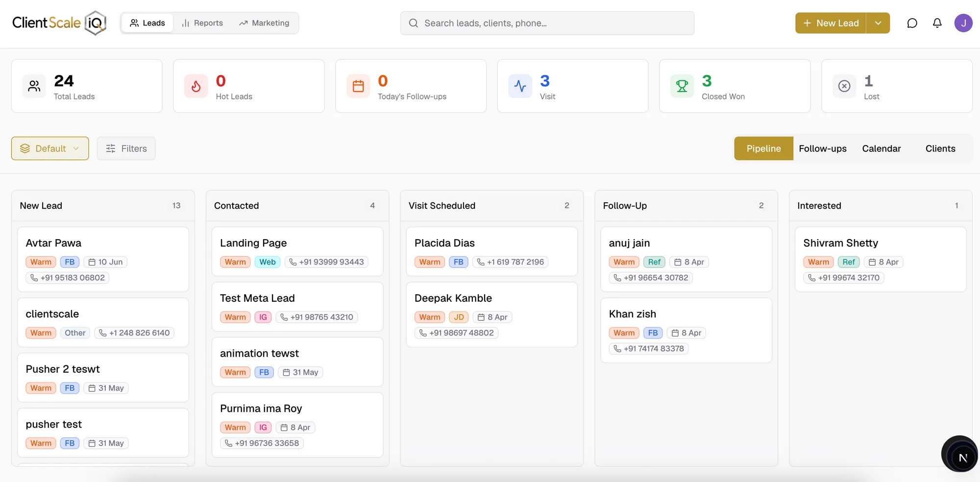Viewport: 980px width, 482px height.
Task: Click the New Lead column count 13
Action: click(x=176, y=206)
